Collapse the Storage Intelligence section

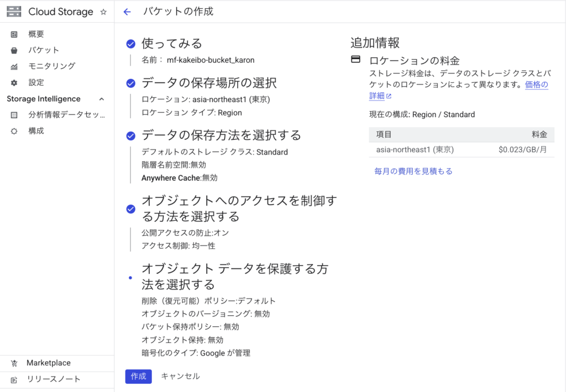point(101,99)
